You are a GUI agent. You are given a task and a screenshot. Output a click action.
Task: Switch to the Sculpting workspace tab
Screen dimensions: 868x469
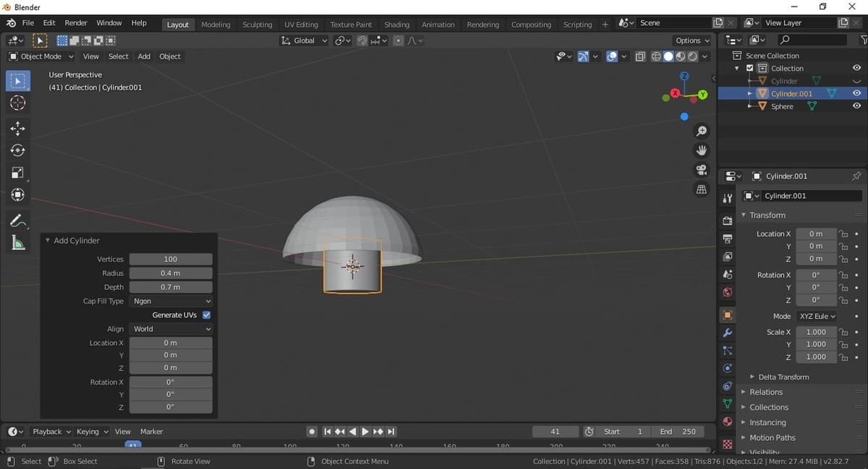pos(258,25)
